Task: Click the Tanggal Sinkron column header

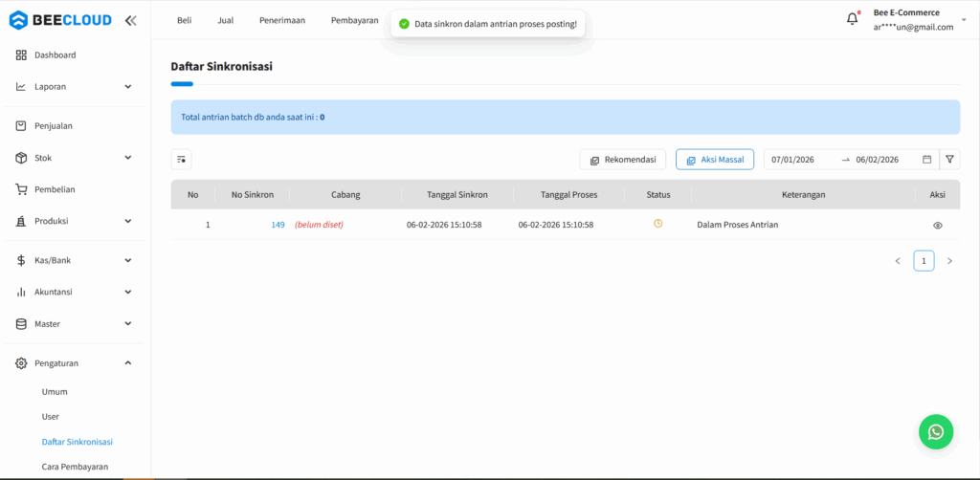Action: coord(457,195)
